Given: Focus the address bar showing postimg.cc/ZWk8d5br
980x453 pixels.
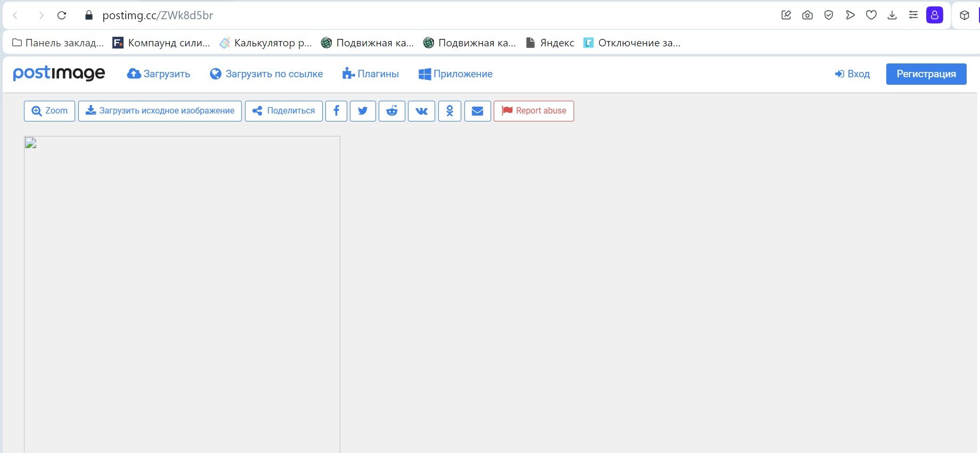Looking at the screenshot, I should (158, 15).
